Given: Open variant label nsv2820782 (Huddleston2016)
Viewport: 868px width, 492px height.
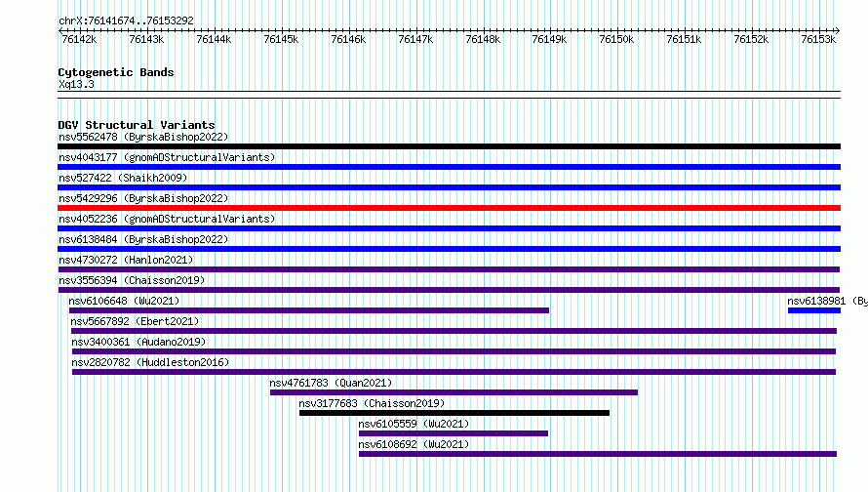Looking at the screenshot, I should click(x=150, y=362).
